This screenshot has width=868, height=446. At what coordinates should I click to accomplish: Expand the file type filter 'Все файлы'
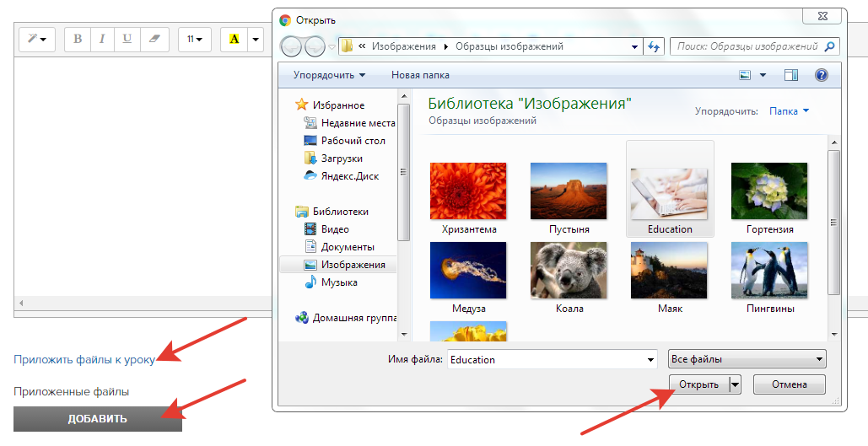746,359
